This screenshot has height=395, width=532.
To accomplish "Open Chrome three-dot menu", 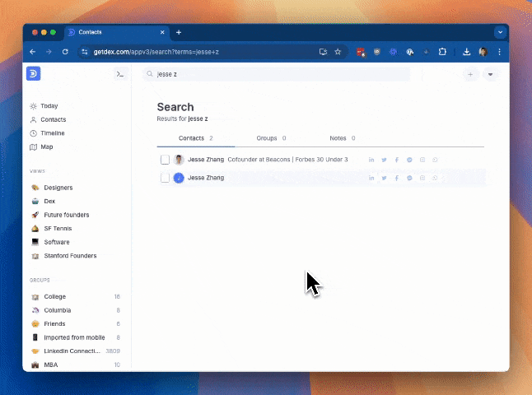I will [499, 52].
